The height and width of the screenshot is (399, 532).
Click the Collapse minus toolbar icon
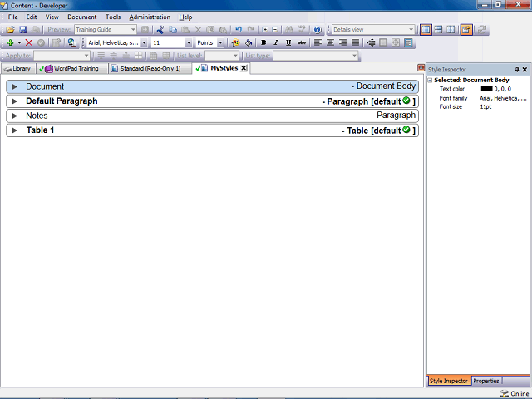[x=275, y=30]
